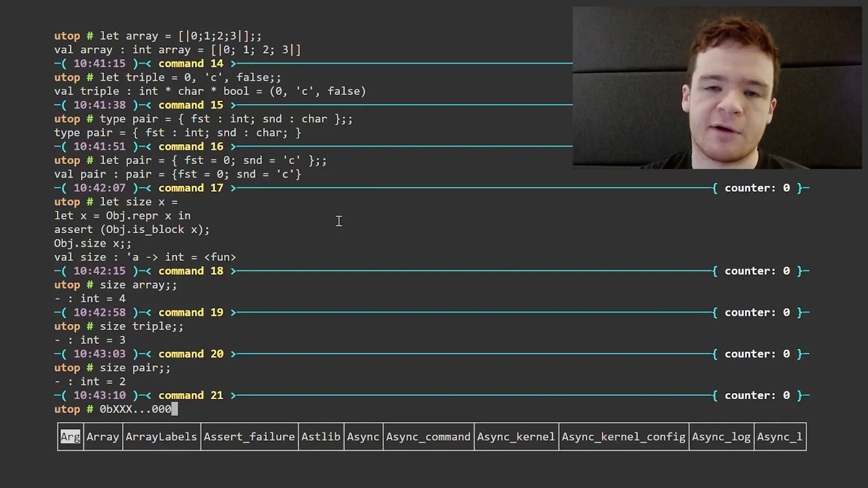The width and height of the screenshot is (868, 488).
Task: Click counter label on command 21 line
Action: click(x=757, y=395)
